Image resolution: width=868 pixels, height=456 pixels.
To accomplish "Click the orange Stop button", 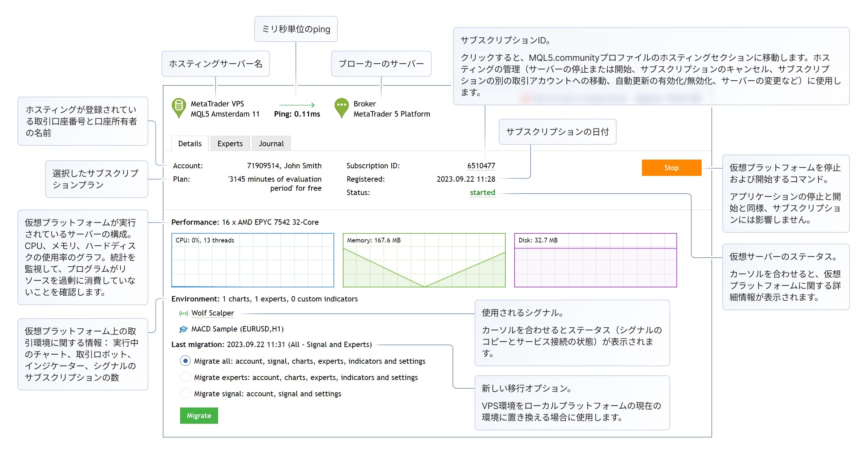I will (672, 168).
